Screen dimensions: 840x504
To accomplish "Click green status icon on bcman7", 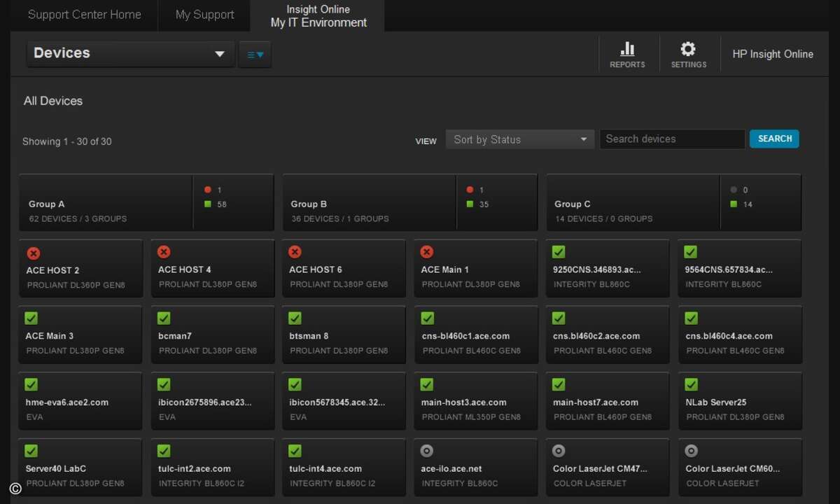I will (x=164, y=318).
